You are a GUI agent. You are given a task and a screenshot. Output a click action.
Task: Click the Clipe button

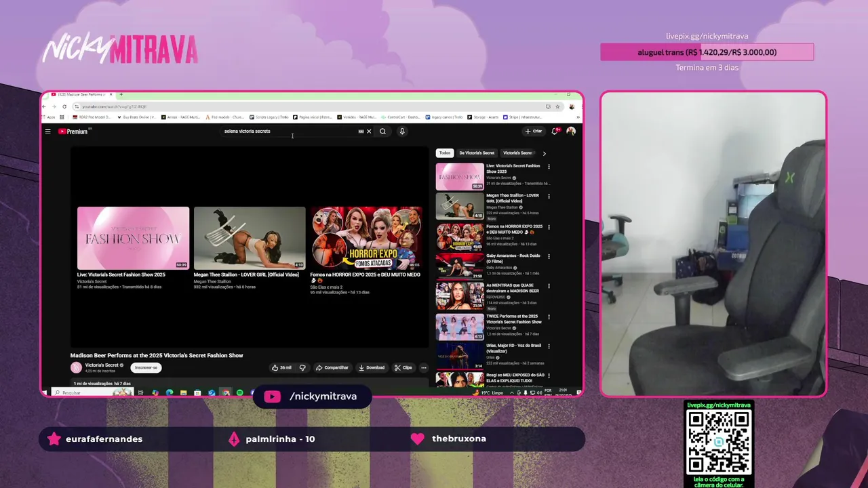[x=403, y=367]
